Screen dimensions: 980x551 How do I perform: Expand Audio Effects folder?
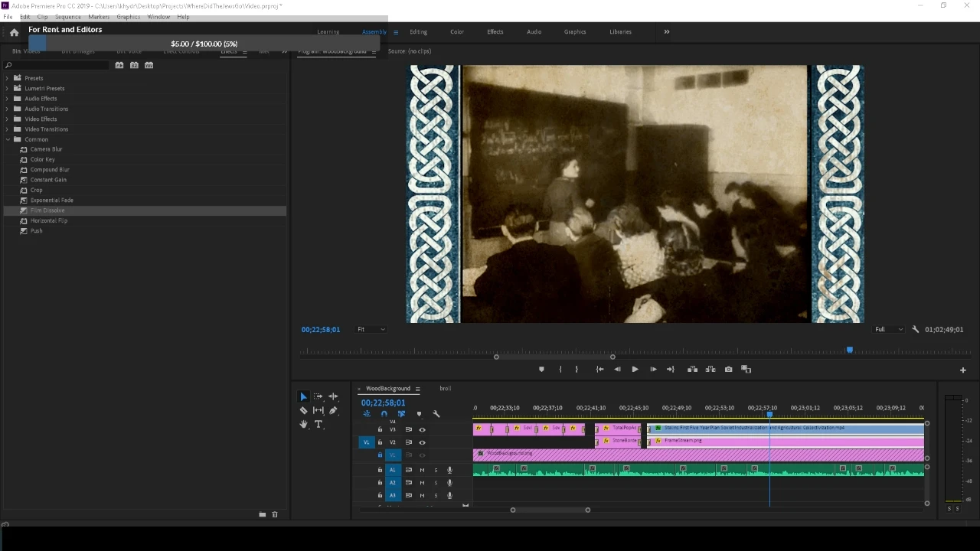(x=8, y=98)
